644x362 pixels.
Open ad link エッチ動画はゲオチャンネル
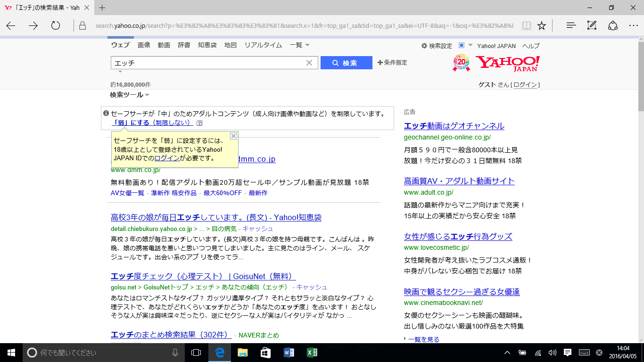pos(454,126)
